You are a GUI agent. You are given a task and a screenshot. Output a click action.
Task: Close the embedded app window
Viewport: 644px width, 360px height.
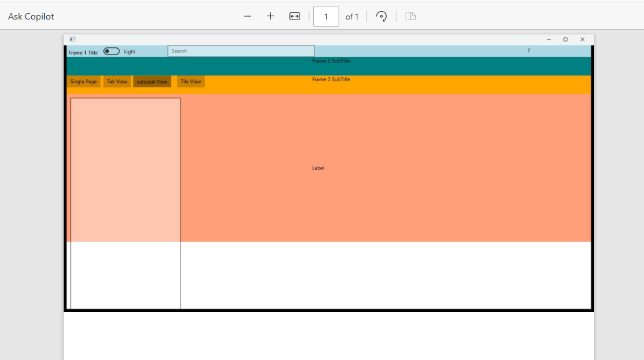[x=582, y=40]
